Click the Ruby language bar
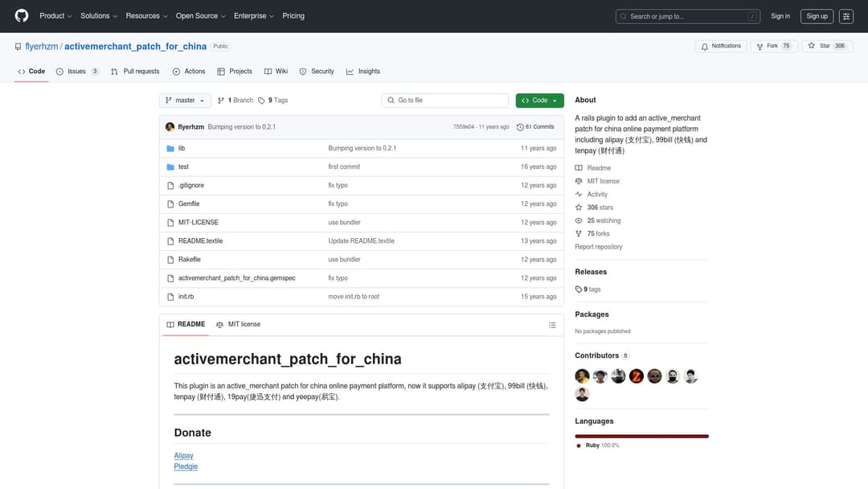Viewport: 868px width, 489px height. [x=641, y=437]
